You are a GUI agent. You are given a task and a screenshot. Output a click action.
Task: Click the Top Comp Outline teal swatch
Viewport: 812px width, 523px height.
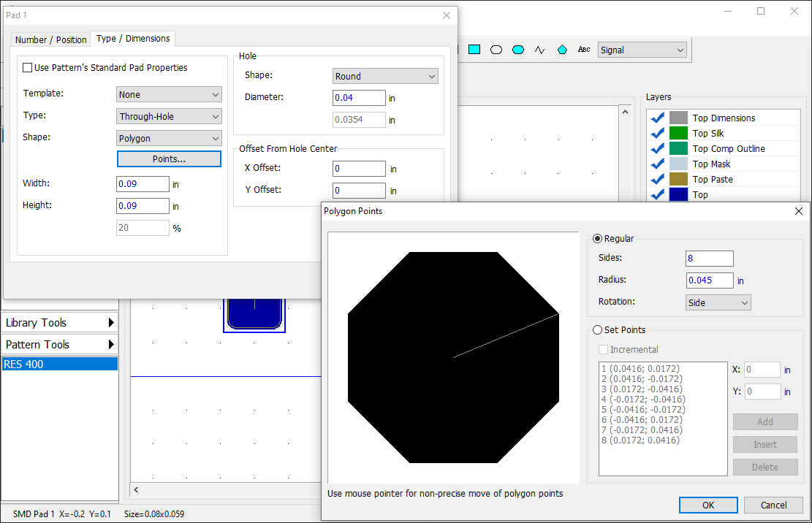tap(678, 148)
